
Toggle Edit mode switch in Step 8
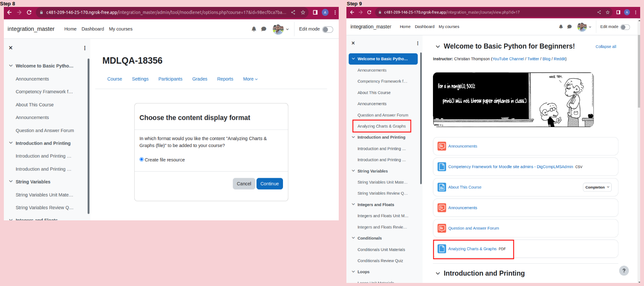pos(328,30)
